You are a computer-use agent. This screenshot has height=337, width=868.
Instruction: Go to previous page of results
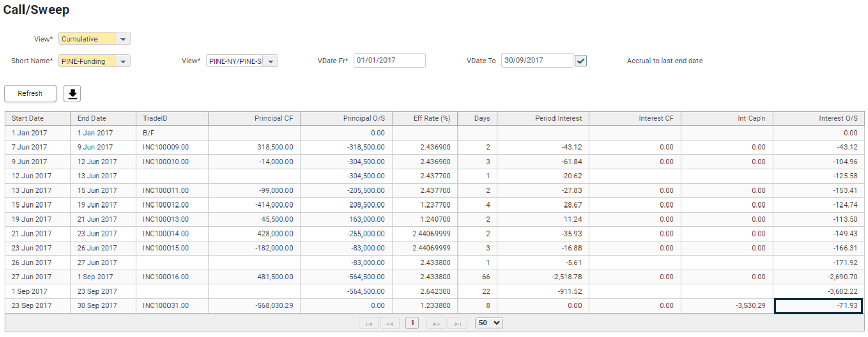click(390, 323)
